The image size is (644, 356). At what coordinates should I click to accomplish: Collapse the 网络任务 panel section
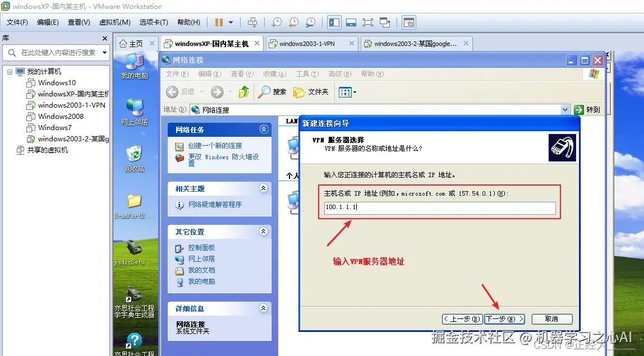[x=264, y=130]
